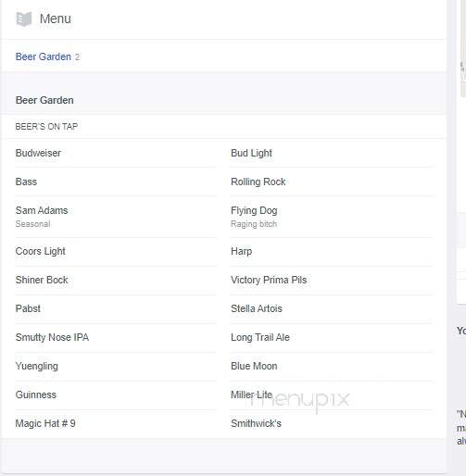The height and width of the screenshot is (476, 466).
Task: Click the Bass beer entry
Action: tap(26, 182)
